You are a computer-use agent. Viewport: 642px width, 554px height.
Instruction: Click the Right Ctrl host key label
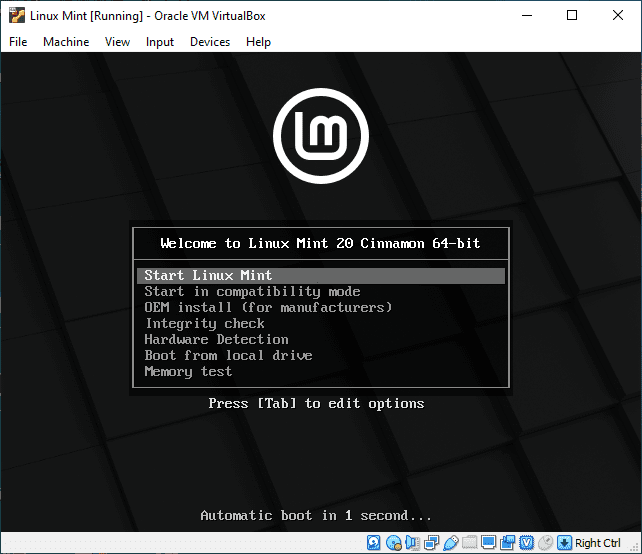click(x=597, y=543)
